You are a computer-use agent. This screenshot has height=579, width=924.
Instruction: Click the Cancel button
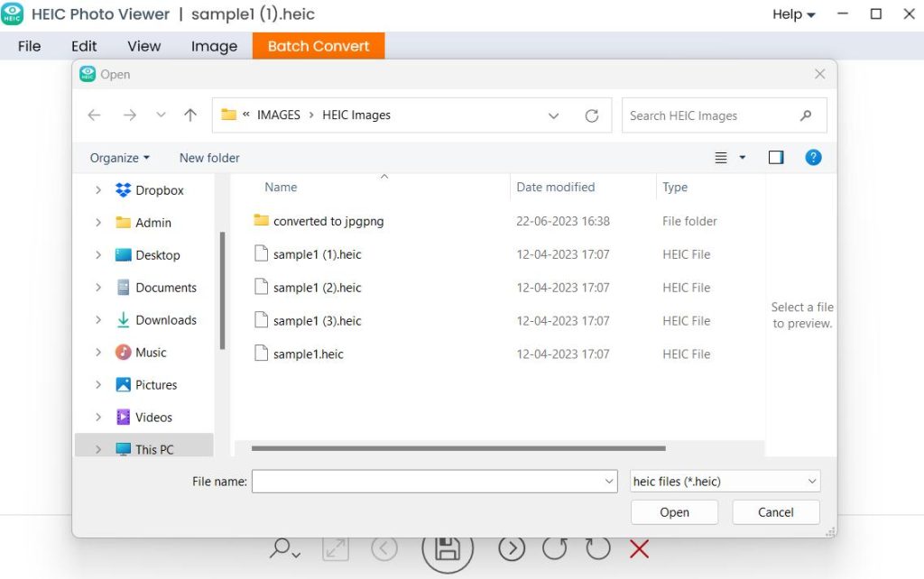[775, 512]
